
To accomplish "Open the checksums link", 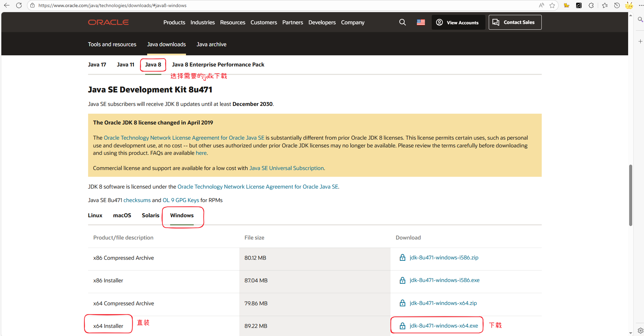I will [x=137, y=200].
